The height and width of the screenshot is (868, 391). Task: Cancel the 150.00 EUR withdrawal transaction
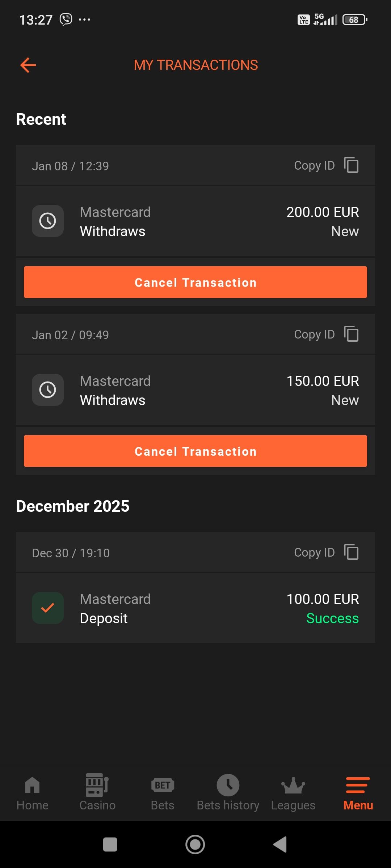[x=195, y=451]
